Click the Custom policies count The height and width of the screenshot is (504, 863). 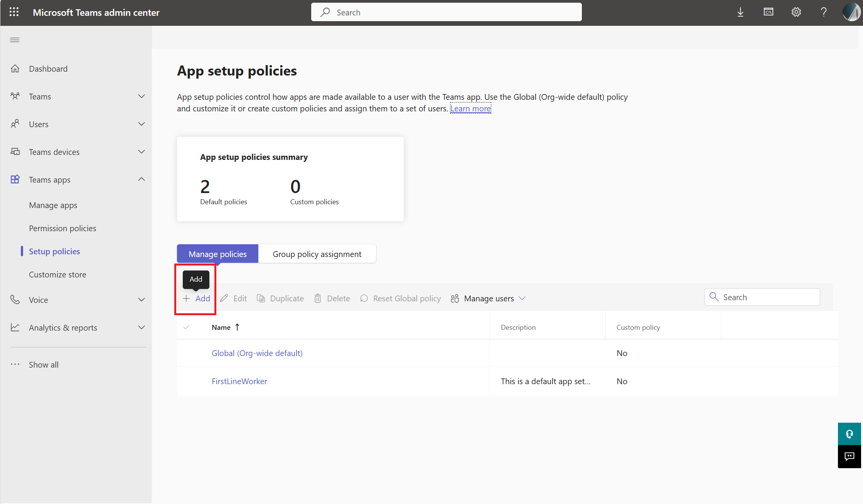pos(295,187)
